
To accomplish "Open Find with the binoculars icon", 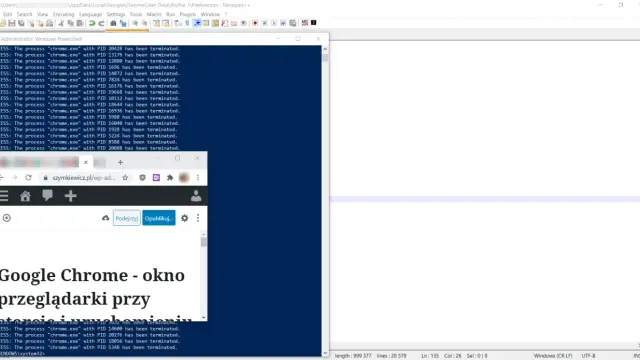I will pos(113,23).
